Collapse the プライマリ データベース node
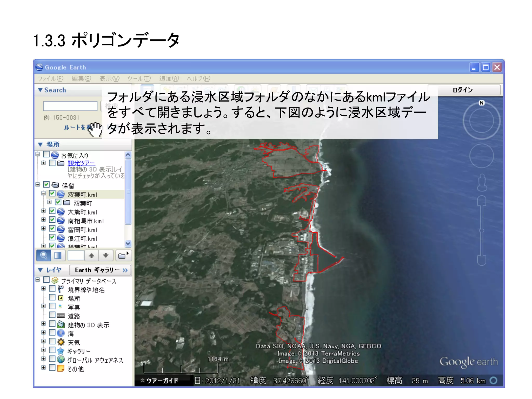This screenshot has width=532, height=399. point(38,280)
